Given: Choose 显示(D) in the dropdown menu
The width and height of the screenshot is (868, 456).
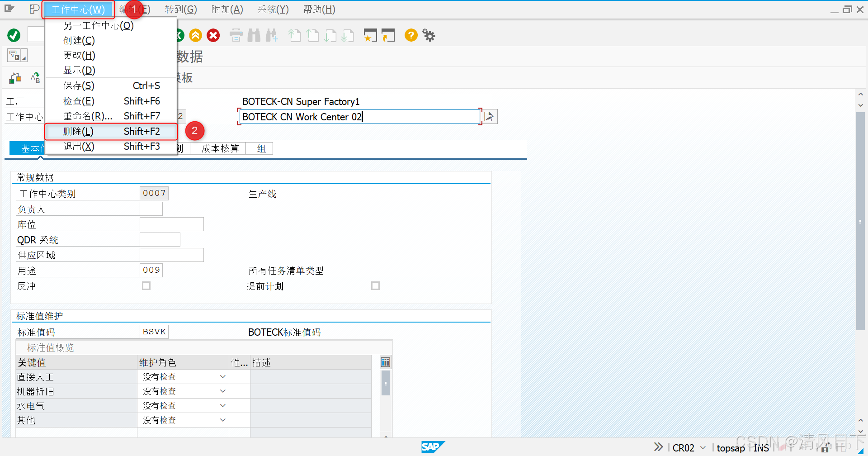Looking at the screenshot, I should click(x=111, y=70).
